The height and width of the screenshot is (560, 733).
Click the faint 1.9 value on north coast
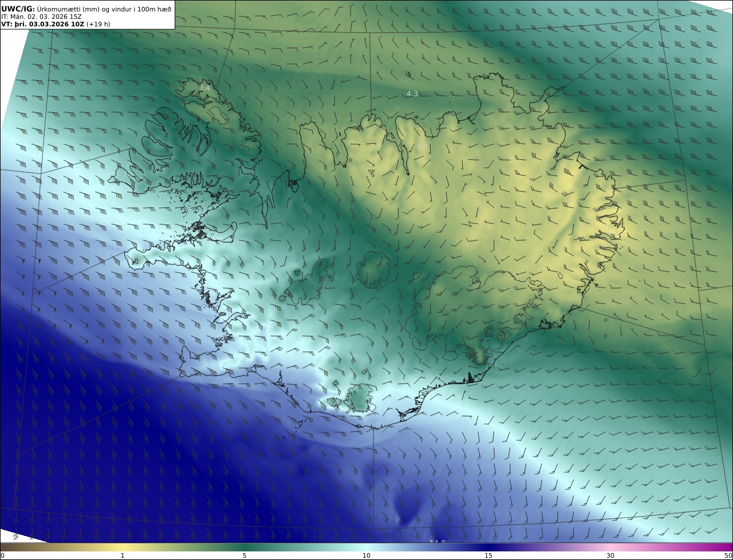pyautogui.click(x=421, y=145)
